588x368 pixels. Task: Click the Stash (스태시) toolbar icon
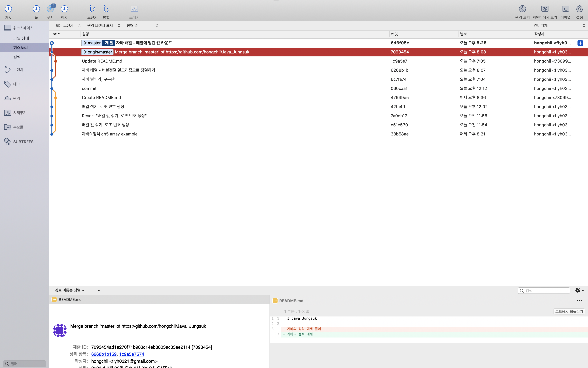click(134, 9)
